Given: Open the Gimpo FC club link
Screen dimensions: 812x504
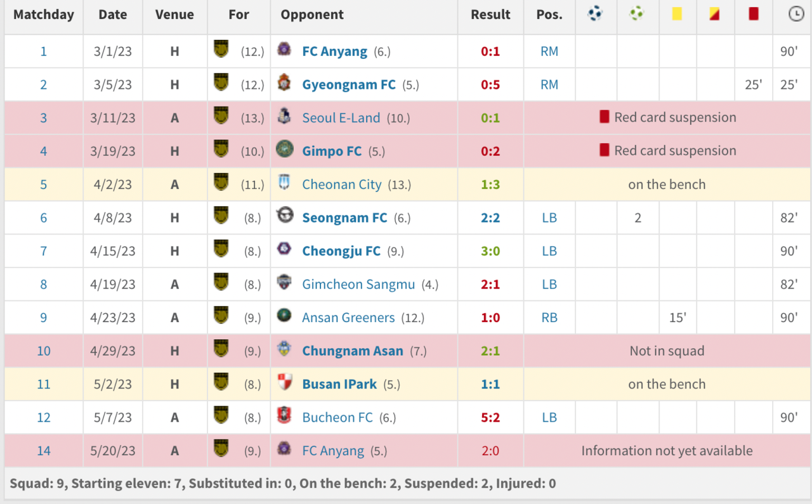Looking at the screenshot, I should coord(332,151).
